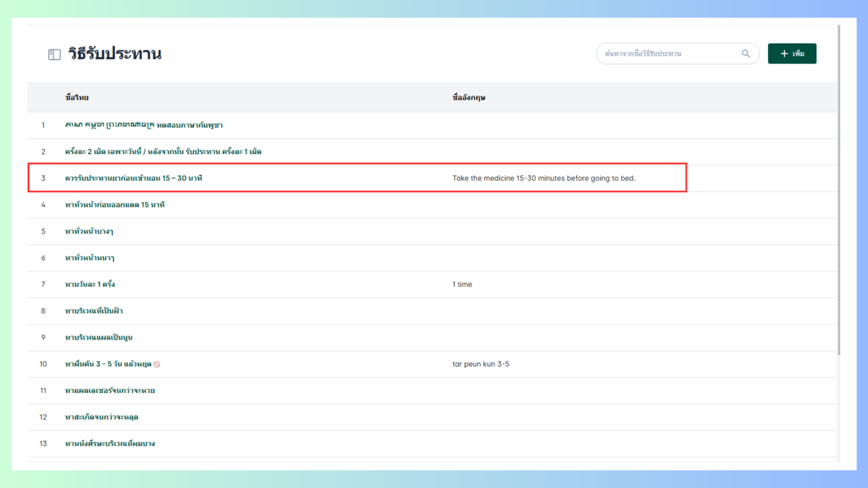Image resolution: width=868 pixels, height=488 pixels.
Task: Choose the ทาทั่วหน้าหนาๆ row
Action: pyautogui.click(x=432, y=259)
